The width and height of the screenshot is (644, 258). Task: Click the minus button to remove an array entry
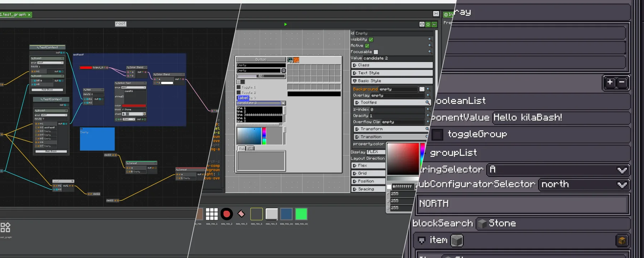coord(622,82)
